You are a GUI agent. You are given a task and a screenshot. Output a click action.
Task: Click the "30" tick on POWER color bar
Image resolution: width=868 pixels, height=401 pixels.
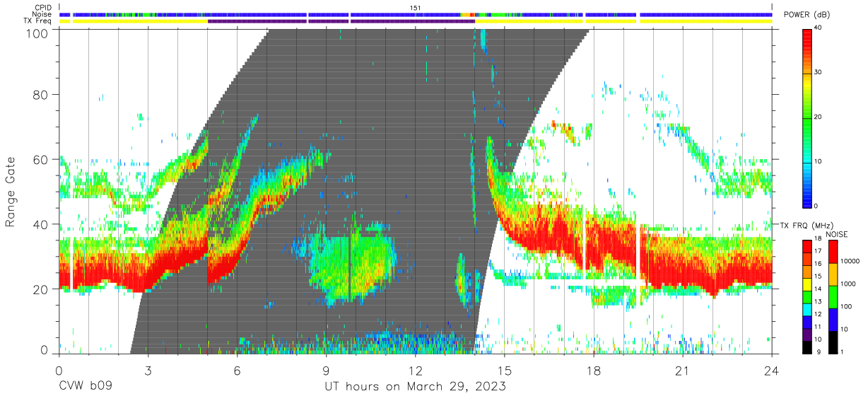tap(817, 73)
